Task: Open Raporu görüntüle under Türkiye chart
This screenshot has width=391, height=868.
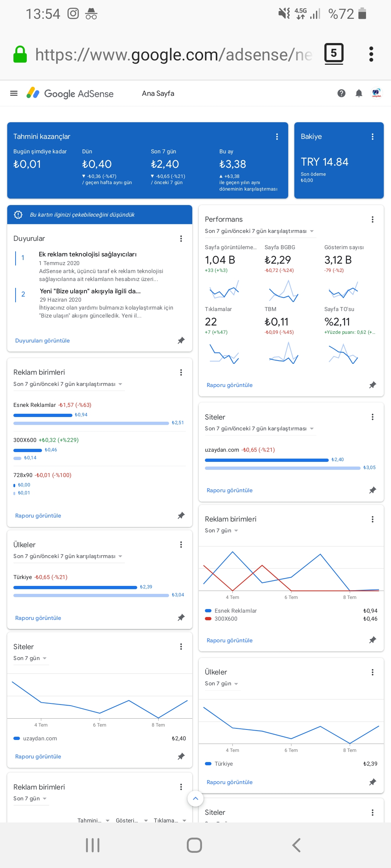Action: pyautogui.click(x=230, y=782)
